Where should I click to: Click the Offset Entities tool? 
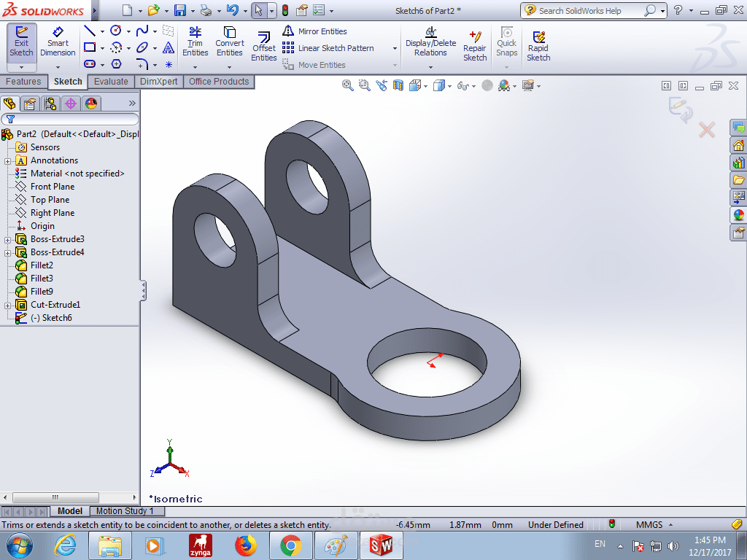point(264,46)
